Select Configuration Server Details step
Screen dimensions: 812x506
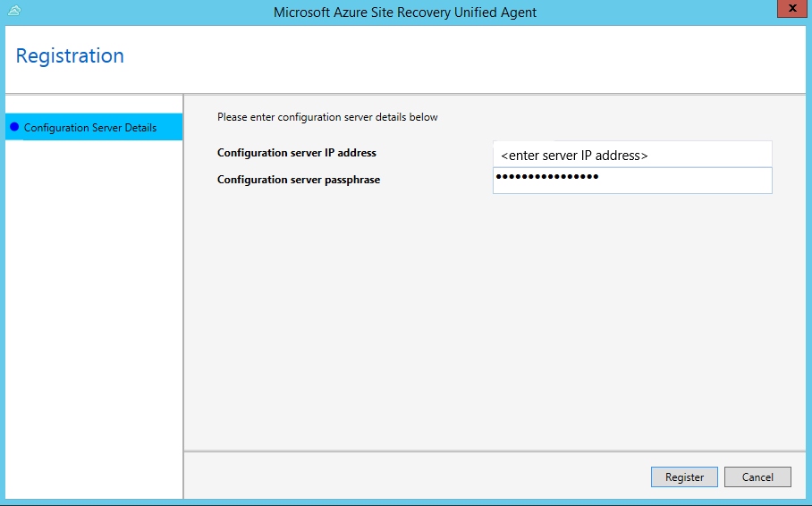point(94,127)
